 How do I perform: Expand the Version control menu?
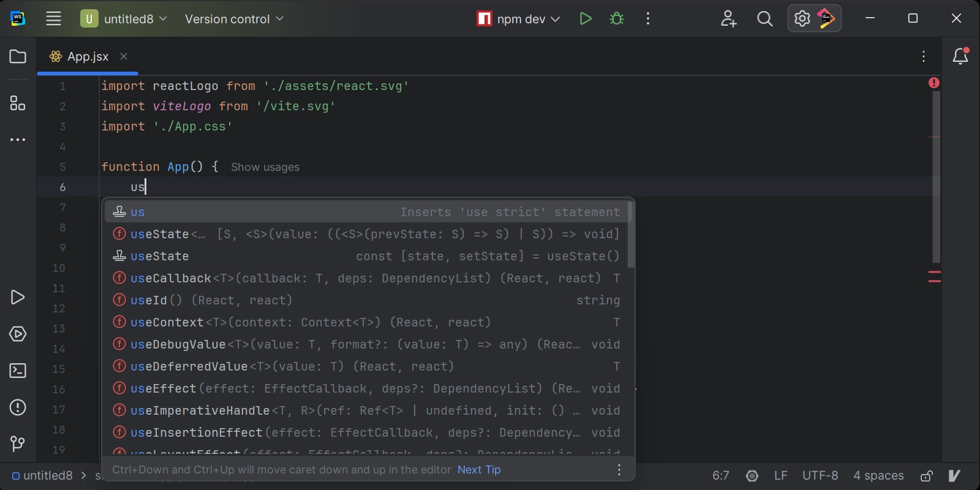coord(234,19)
